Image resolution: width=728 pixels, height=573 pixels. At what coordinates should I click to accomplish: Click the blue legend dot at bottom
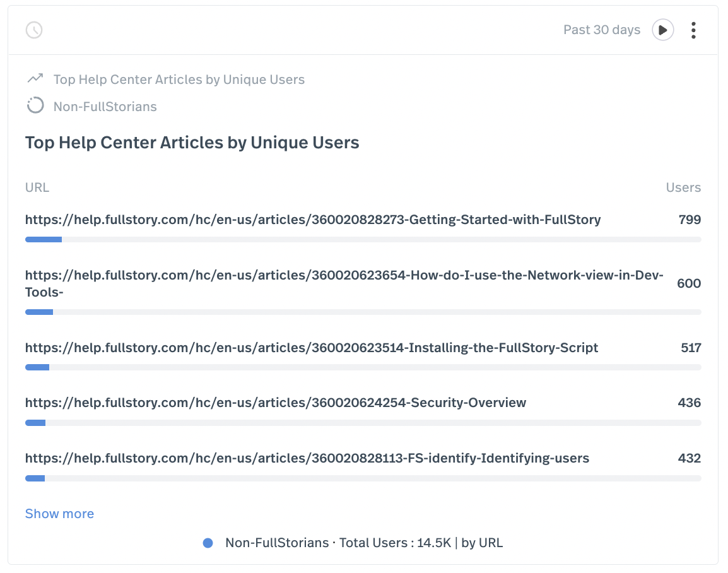[208, 543]
